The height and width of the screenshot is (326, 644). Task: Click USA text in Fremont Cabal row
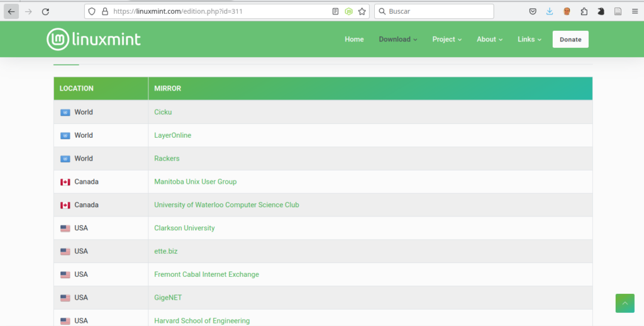coord(81,274)
